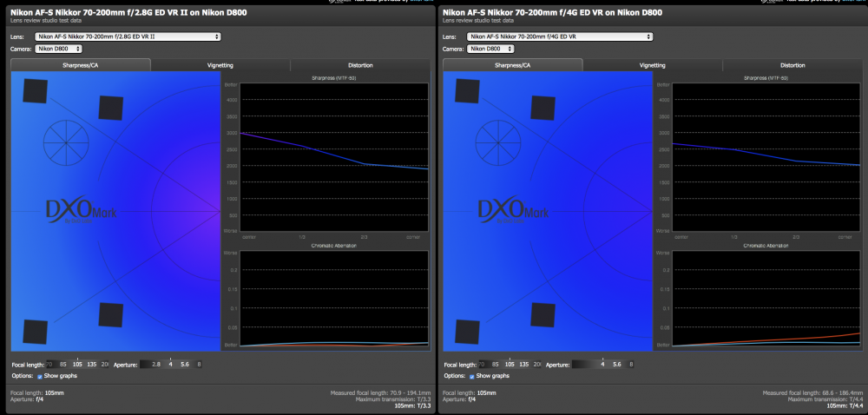The image size is (868, 415).
Task: Set focal length to 85 in f/2.8G panel
Action: pyautogui.click(x=63, y=365)
